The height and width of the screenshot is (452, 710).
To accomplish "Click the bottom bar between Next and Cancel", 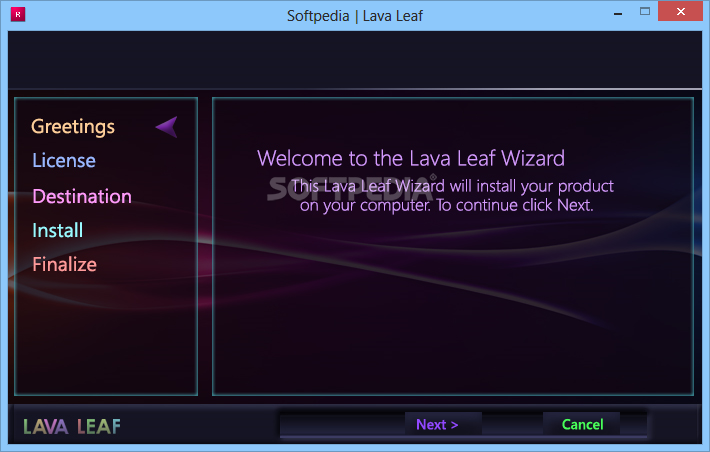I will (513, 424).
